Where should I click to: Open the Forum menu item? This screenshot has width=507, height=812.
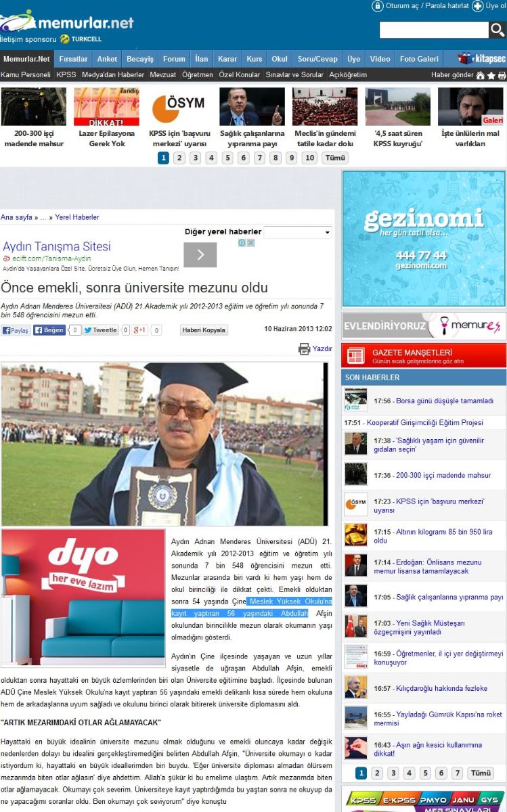click(174, 59)
